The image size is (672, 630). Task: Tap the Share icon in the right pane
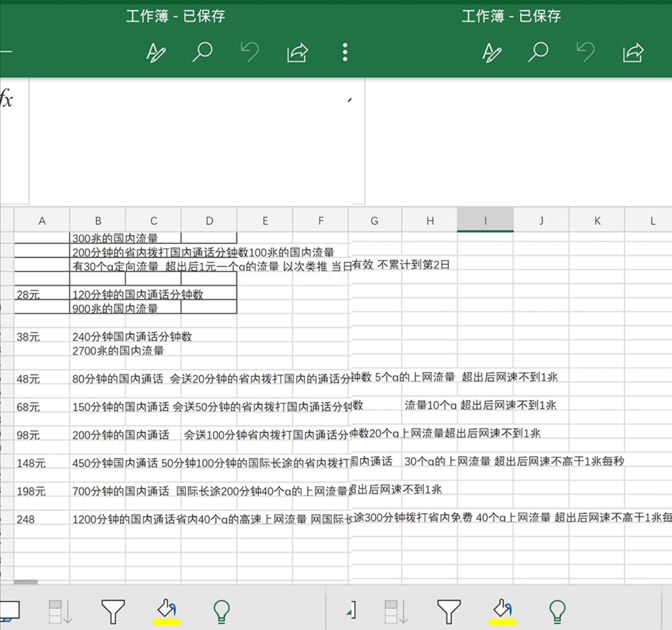pos(633,52)
